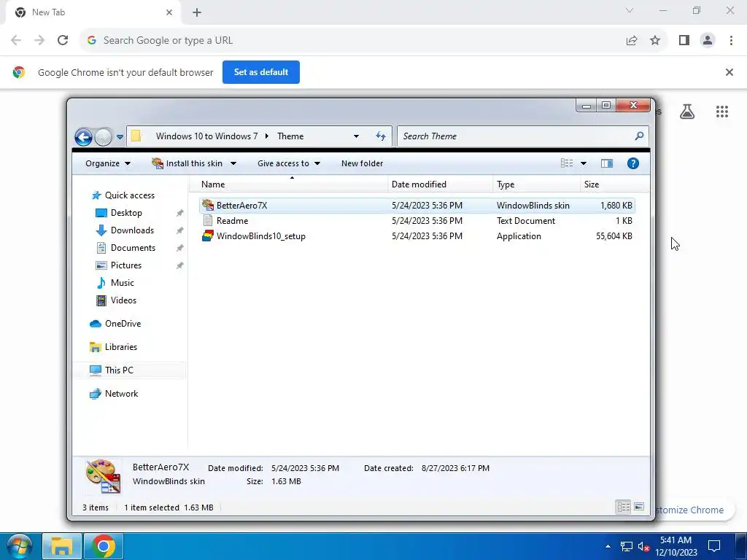Switch to details view in status bar
The width and height of the screenshot is (747, 560).
[623, 507]
